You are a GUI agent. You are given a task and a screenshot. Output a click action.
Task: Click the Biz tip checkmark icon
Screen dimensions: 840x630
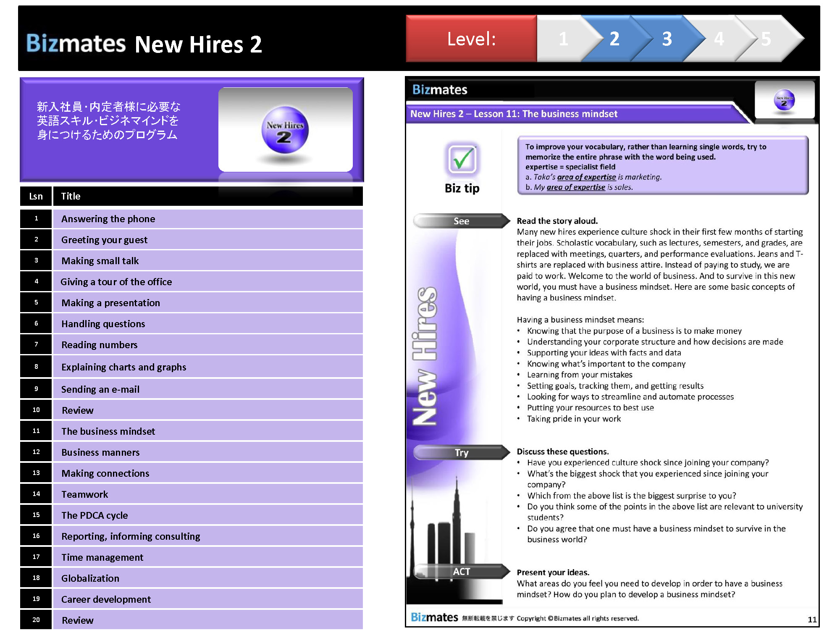coord(462,159)
